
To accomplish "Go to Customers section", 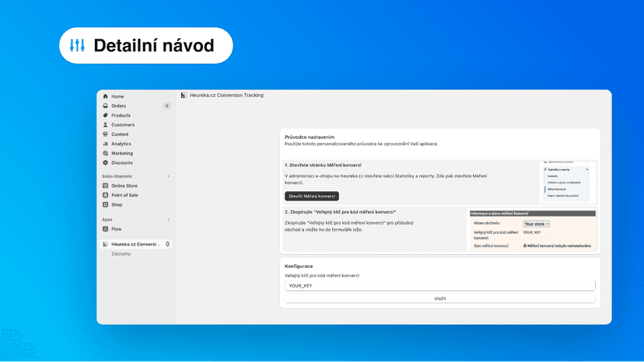I will coord(123,125).
